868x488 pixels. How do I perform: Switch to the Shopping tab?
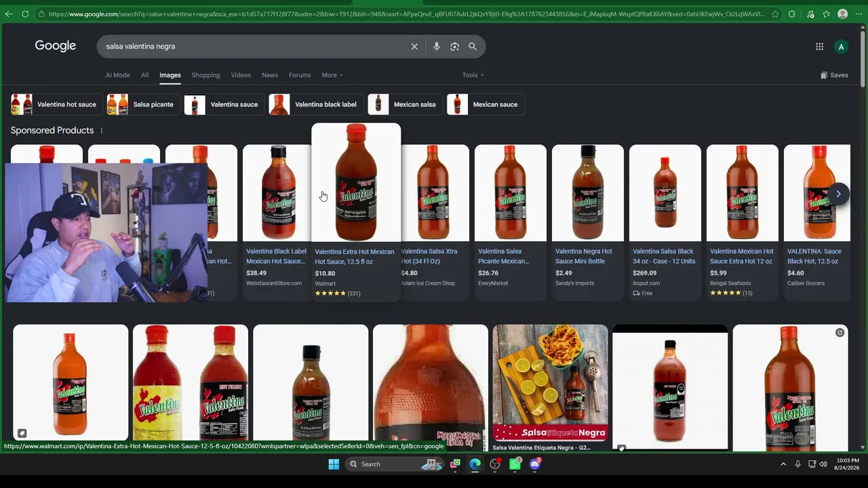click(205, 75)
